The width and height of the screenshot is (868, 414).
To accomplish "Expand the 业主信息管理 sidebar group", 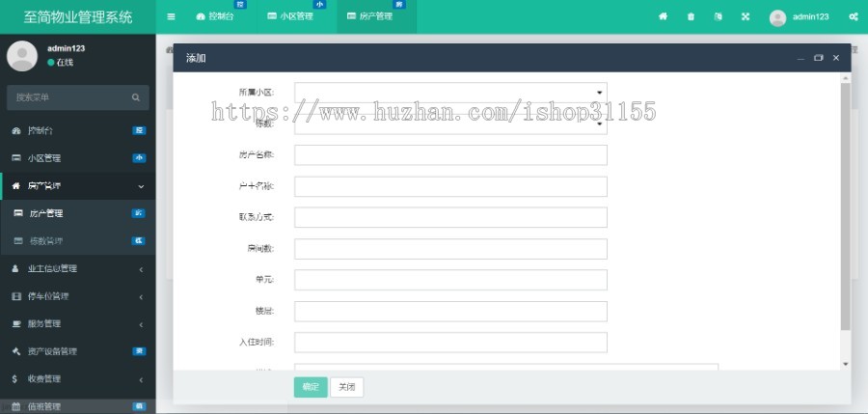I will 77,269.
